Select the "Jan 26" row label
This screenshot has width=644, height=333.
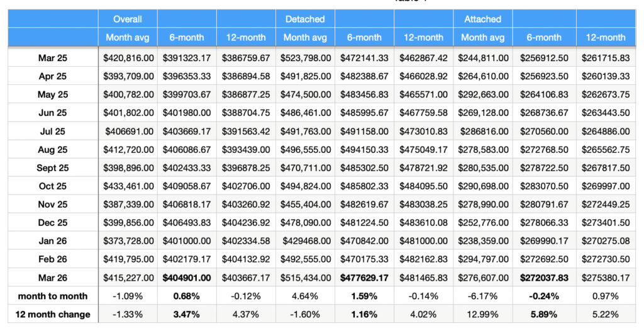[53, 240]
